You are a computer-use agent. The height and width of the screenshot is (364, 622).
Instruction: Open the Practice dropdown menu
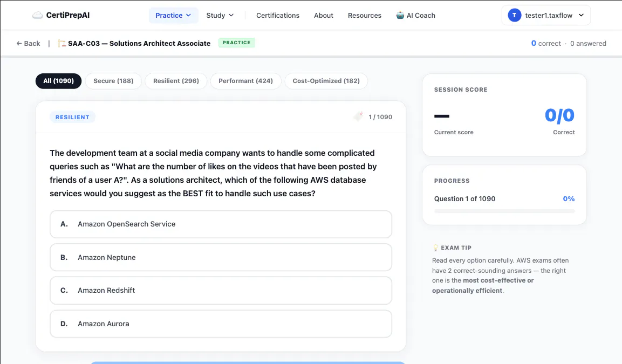[x=173, y=15]
